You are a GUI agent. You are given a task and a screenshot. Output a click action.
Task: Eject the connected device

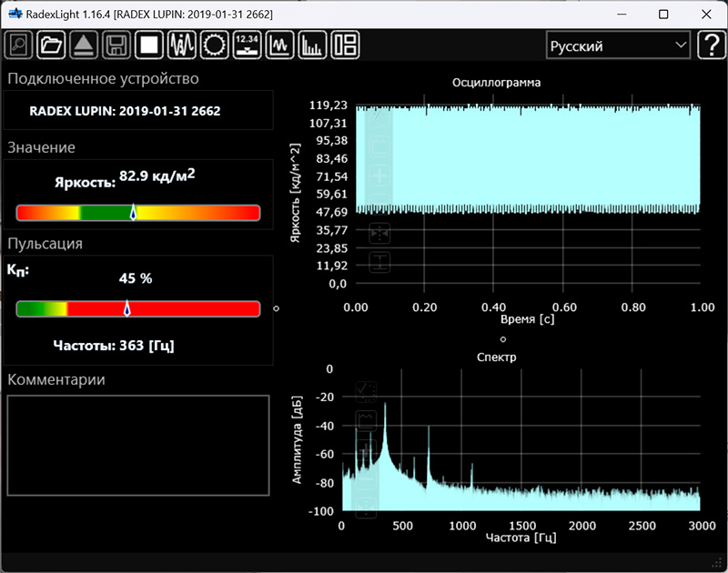[83, 45]
